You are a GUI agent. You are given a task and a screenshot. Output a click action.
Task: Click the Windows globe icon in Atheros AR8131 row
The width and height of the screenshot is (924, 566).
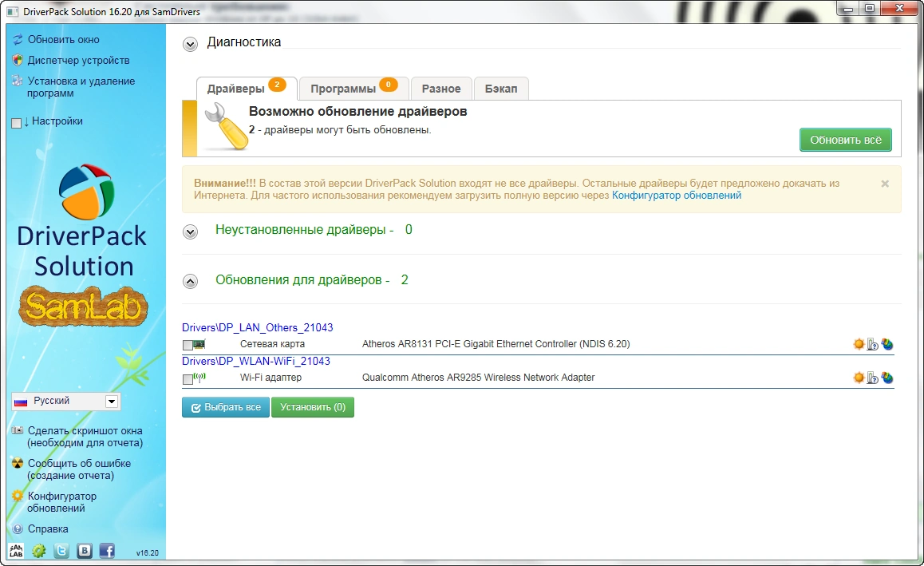pos(886,344)
